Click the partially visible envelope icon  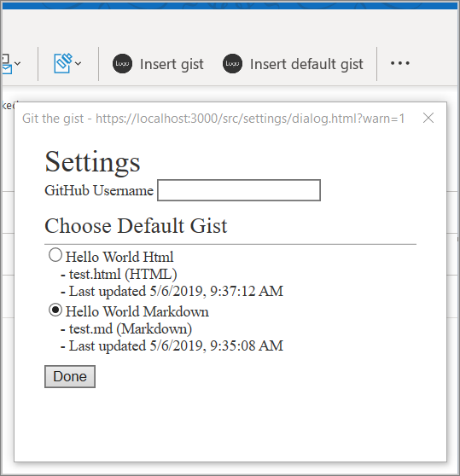click(6, 64)
